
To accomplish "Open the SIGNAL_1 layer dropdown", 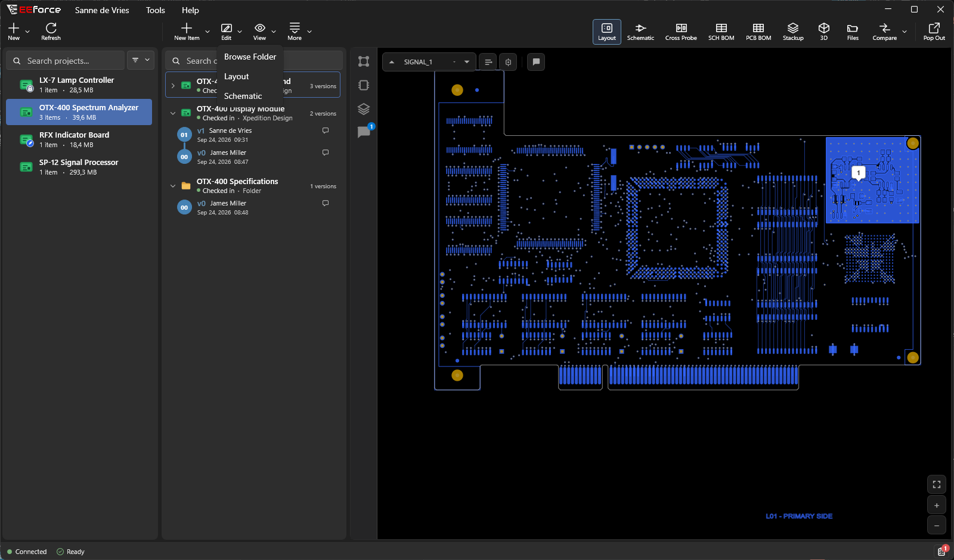I will click(429, 62).
